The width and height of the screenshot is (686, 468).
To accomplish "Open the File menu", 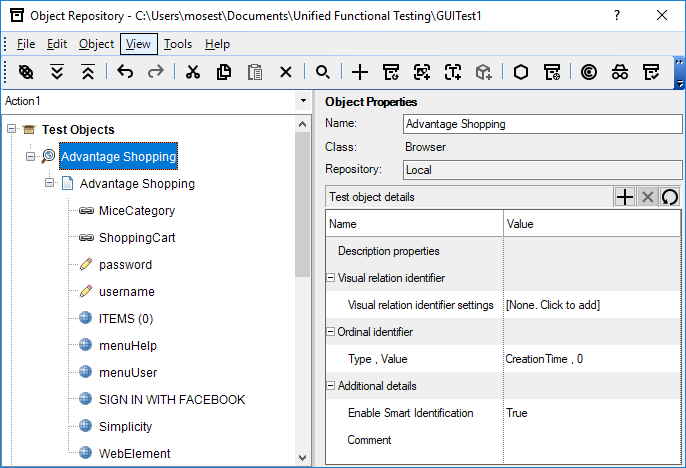I will [26, 44].
